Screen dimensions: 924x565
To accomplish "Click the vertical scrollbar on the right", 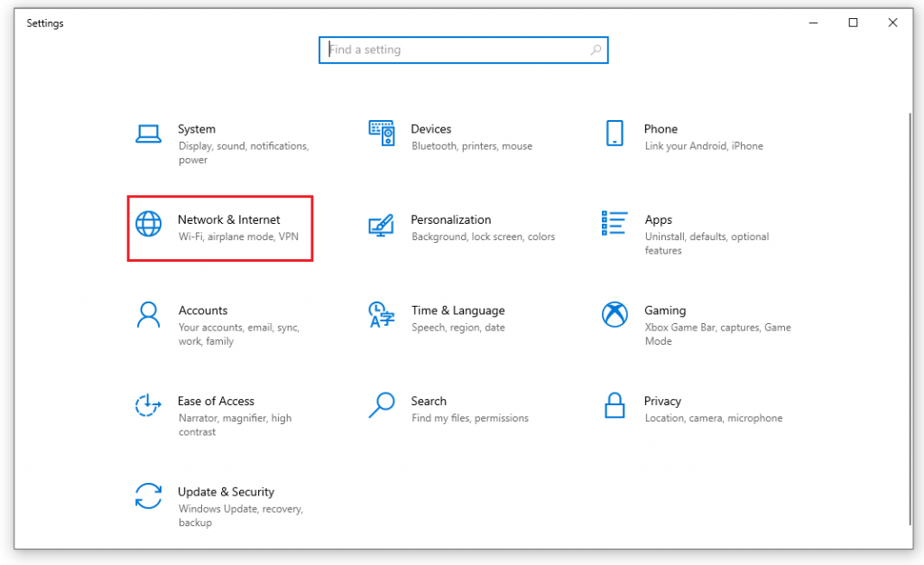I will (910, 318).
